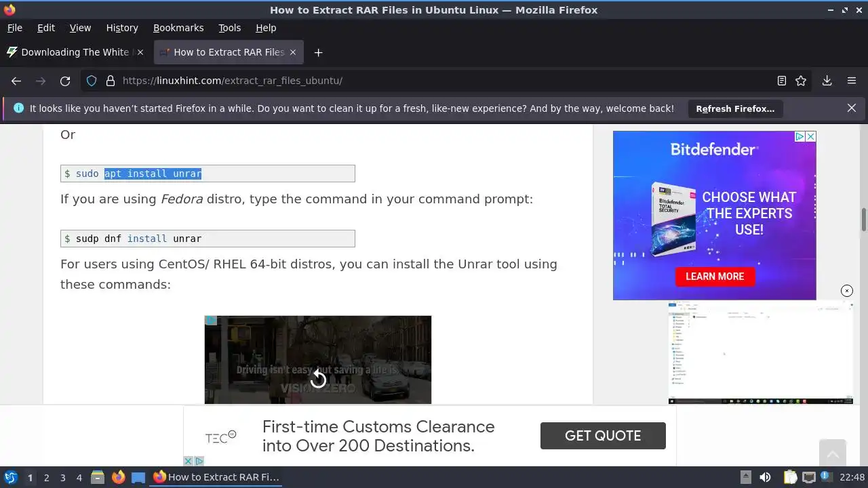Image resolution: width=868 pixels, height=488 pixels.
Task: Go back to the previous page
Action: click(16, 81)
